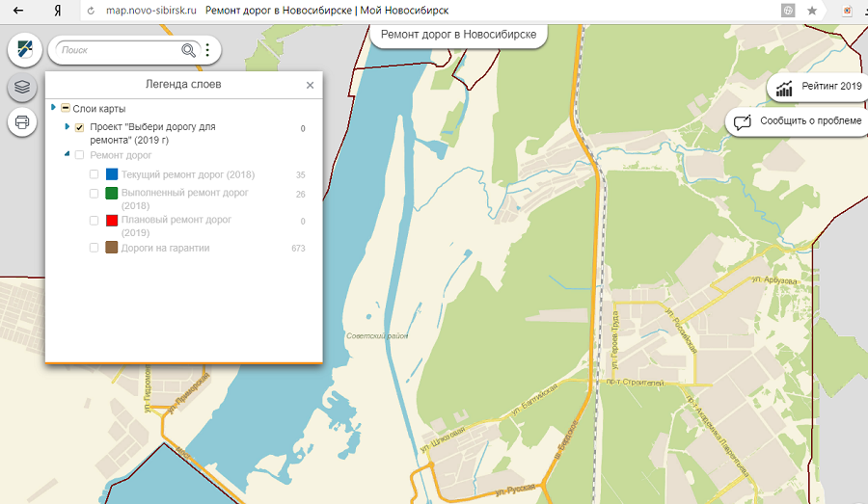Open the map layers panel icon
The image size is (868, 504).
coord(22,87)
